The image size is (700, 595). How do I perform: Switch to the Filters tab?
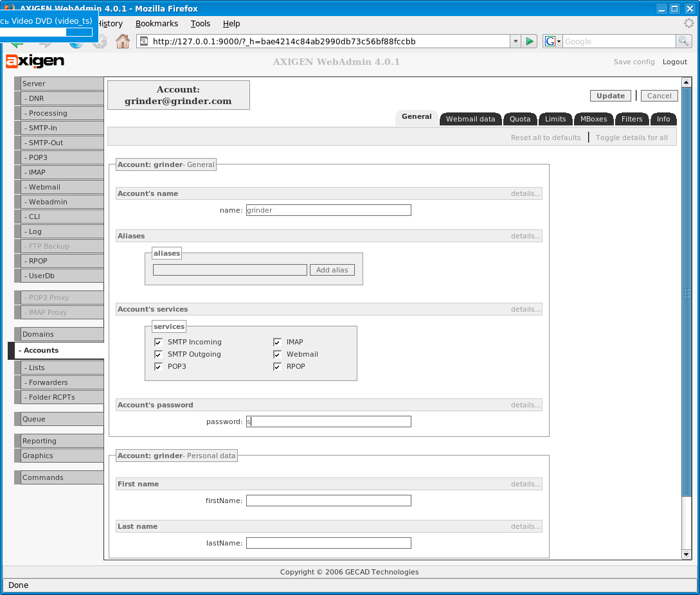point(632,119)
